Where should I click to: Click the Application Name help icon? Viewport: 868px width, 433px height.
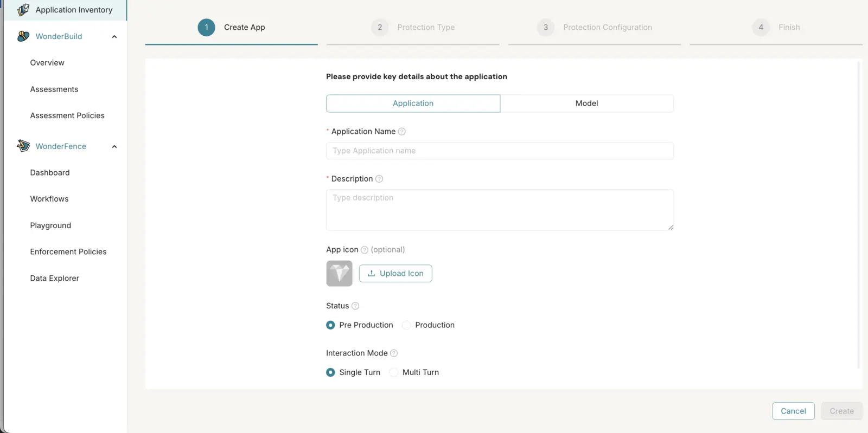401,132
